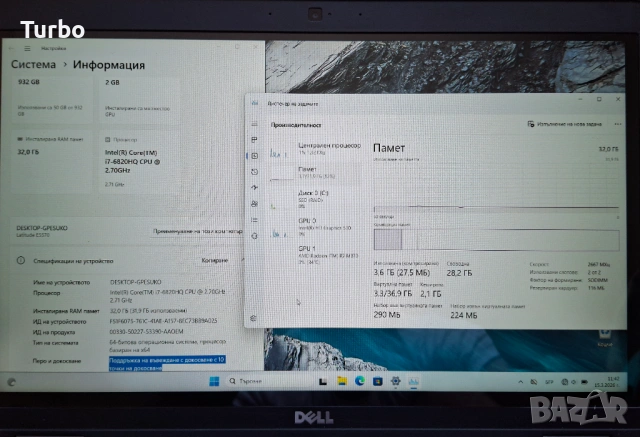Click 224 МБ non-paged pool value

[464, 315]
